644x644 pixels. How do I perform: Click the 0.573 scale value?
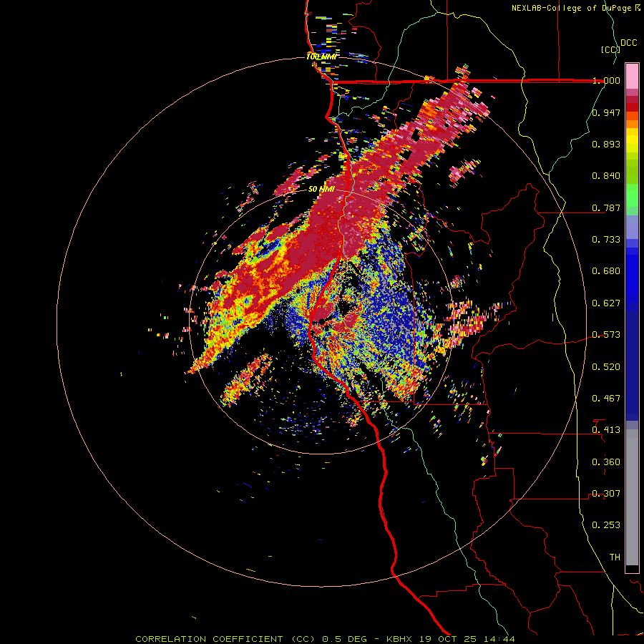pos(606,335)
